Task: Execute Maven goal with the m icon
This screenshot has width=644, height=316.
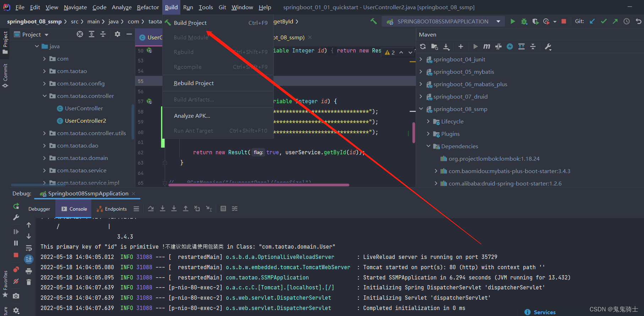Action: click(x=487, y=46)
